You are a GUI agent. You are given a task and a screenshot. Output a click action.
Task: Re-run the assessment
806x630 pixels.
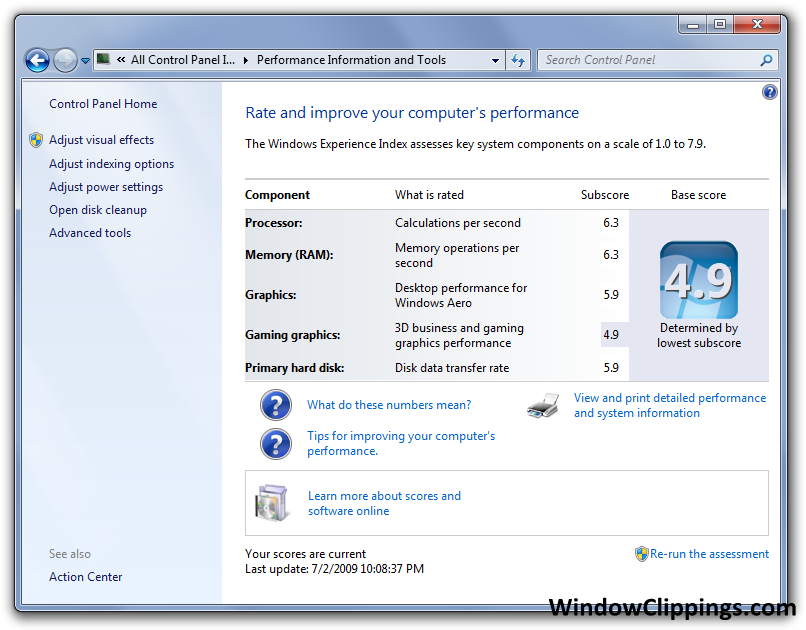pyautogui.click(x=709, y=554)
